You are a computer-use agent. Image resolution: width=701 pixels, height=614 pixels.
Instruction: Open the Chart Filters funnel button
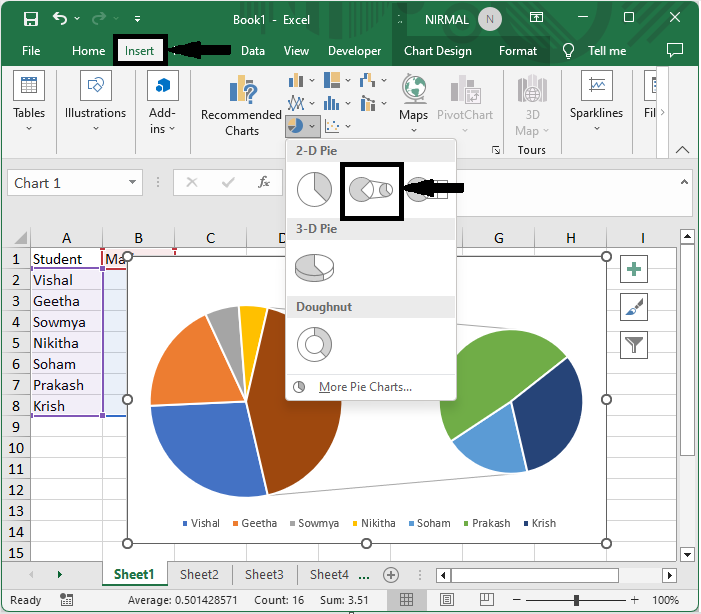(634, 345)
